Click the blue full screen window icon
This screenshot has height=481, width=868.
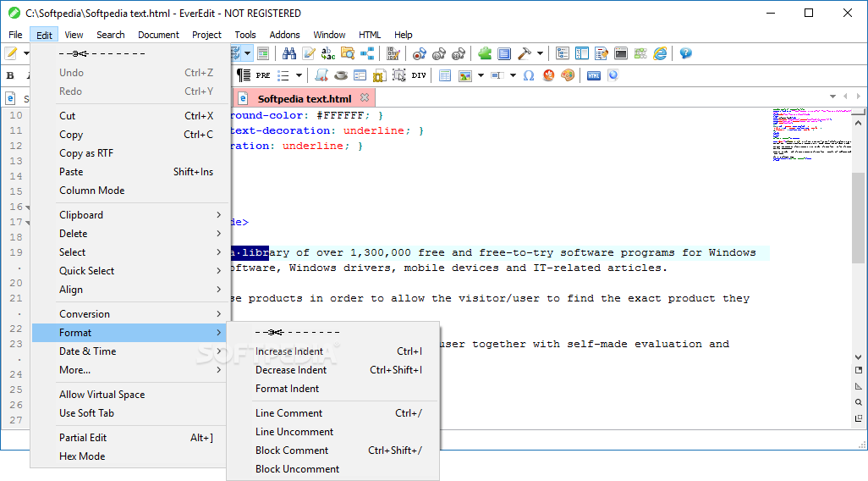[x=504, y=53]
